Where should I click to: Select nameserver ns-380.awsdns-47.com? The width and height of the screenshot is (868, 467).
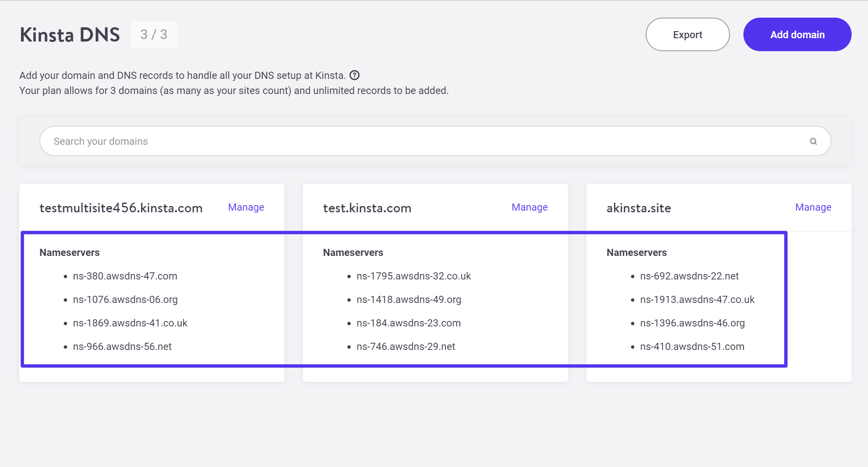click(125, 276)
